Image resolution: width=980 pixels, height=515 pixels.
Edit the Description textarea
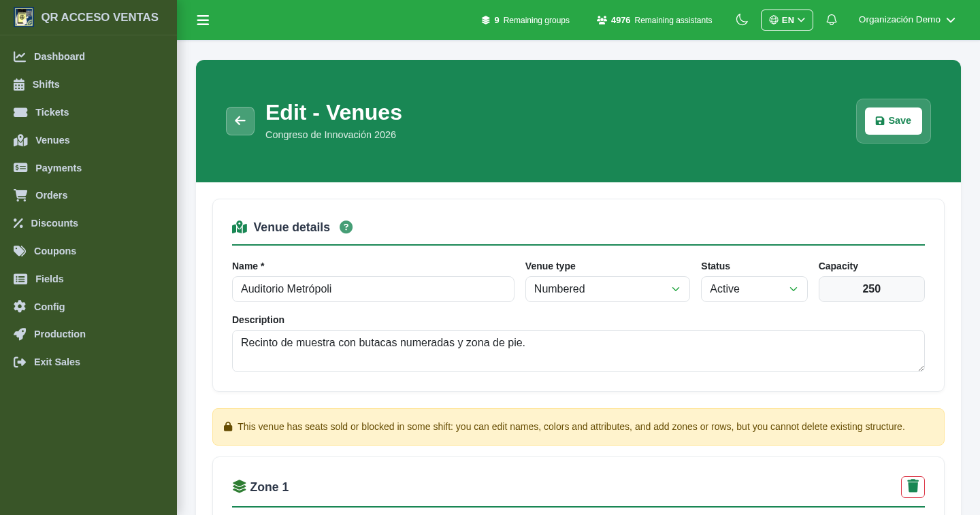[x=578, y=351]
